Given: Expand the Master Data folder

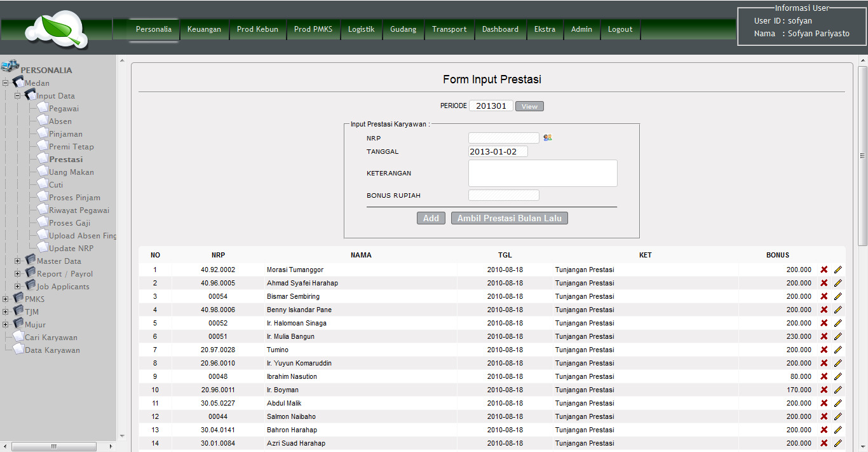Looking at the screenshot, I should (x=18, y=261).
